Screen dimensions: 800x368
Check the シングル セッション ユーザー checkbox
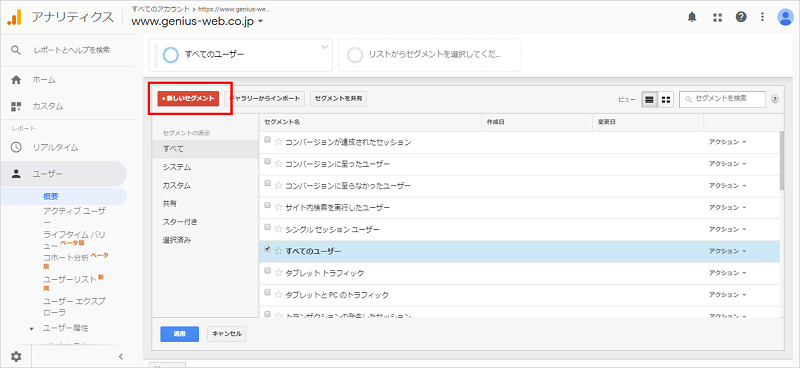pyautogui.click(x=267, y=227)
